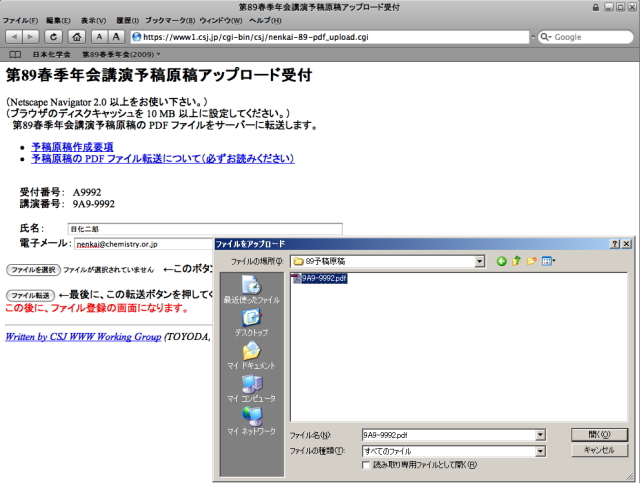Open マイ コンピュータ in places sidebar
The width and height of the screenshot is (640, 483).
[251, 389]
